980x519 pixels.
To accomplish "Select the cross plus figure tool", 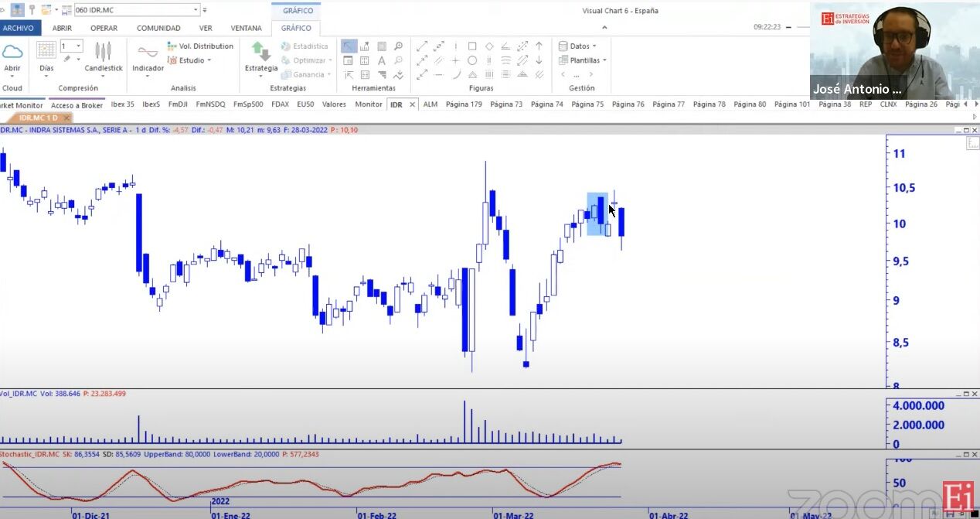I will (x=455, y=60).
